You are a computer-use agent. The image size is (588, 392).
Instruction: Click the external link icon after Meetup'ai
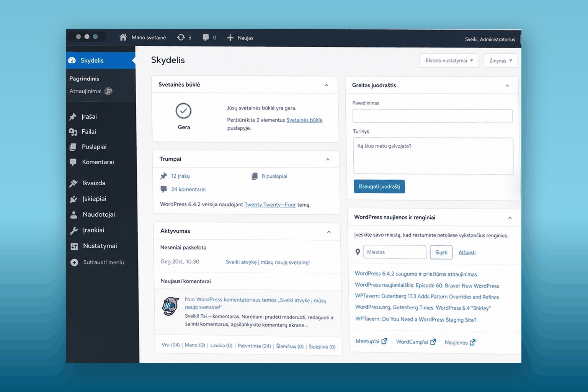coord(384,341)
